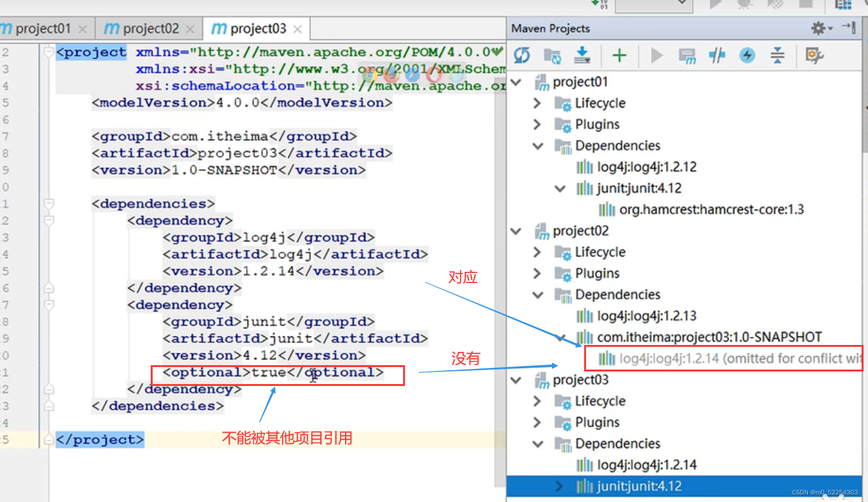Expand Lifecycle under project02
This screenshot has width=868, height=502.
(537, 252)
